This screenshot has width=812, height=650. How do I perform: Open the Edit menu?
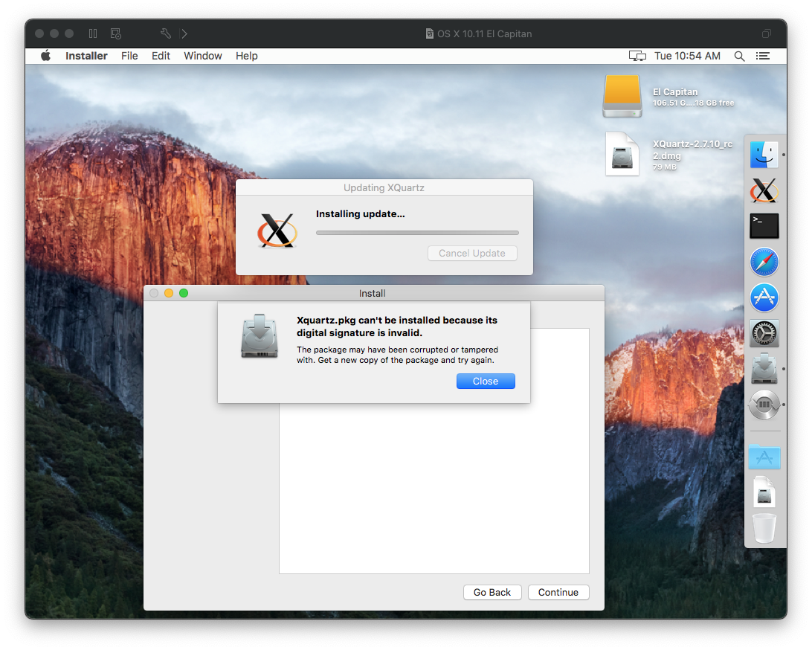(x=161, y=56)
